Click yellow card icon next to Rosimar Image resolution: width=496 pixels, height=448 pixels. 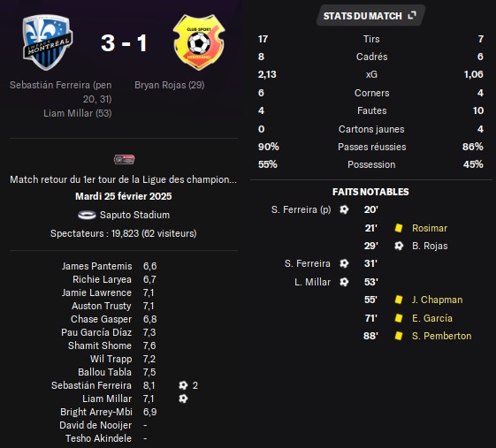399,228
